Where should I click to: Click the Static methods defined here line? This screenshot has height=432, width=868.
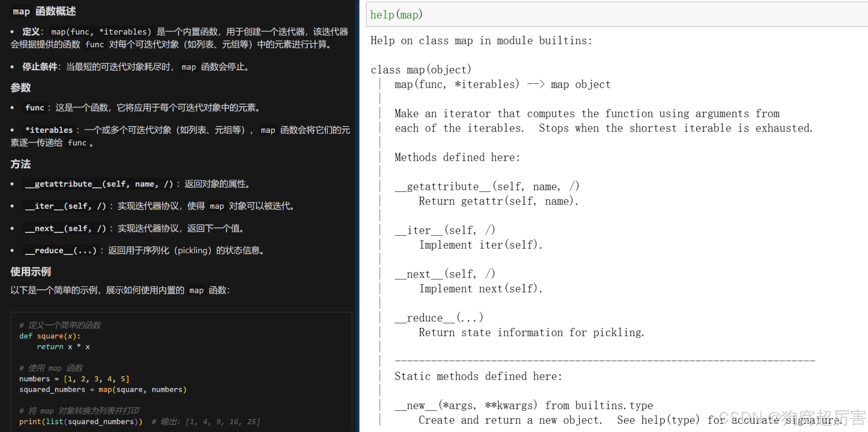click(478, 376)
